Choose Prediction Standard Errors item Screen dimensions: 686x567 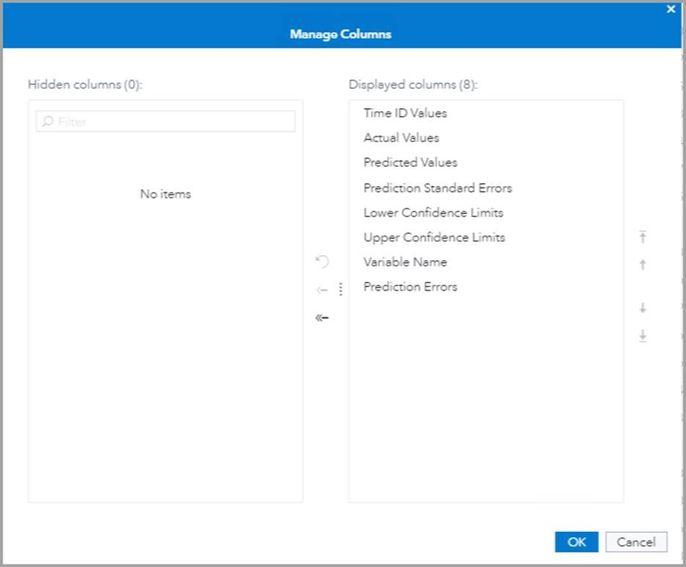[437, 188]
